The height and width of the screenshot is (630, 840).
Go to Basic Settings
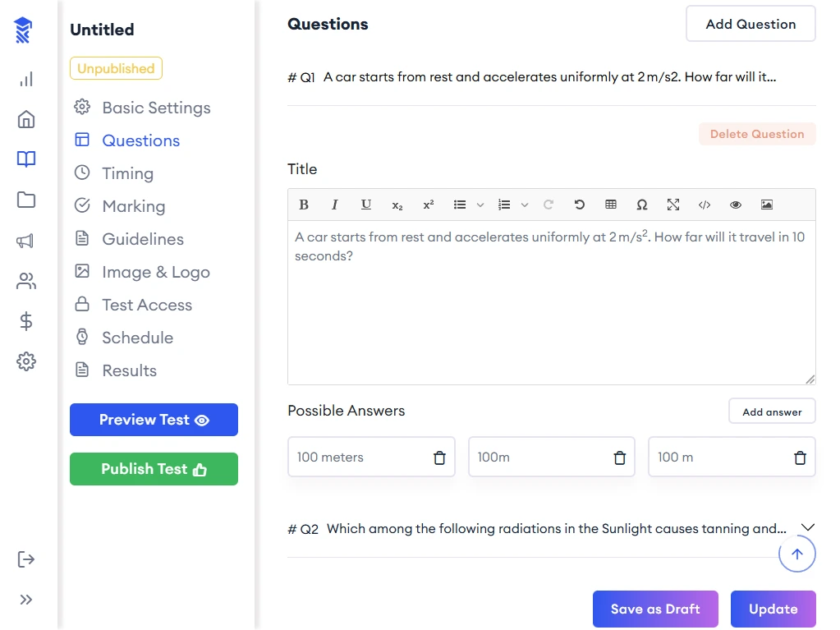(x=156, y=108)
